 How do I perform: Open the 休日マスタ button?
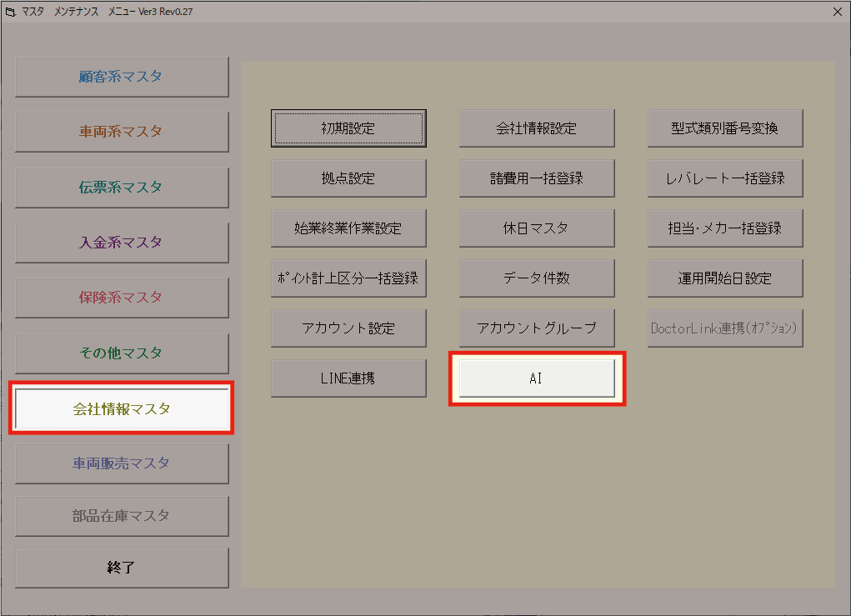pos(537,228)
